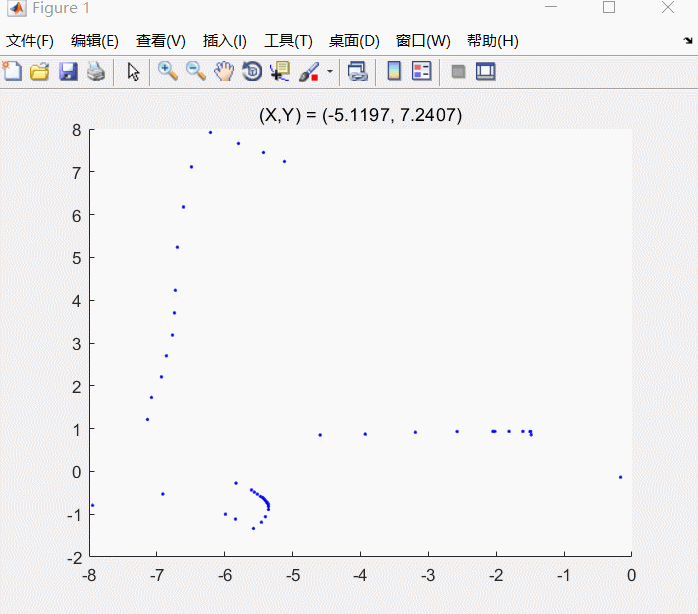Image resolution: width=698 pixels, height=614 pixels.
Task: Expand the Brush color dropdown arrow
Action: click(330, 71)
